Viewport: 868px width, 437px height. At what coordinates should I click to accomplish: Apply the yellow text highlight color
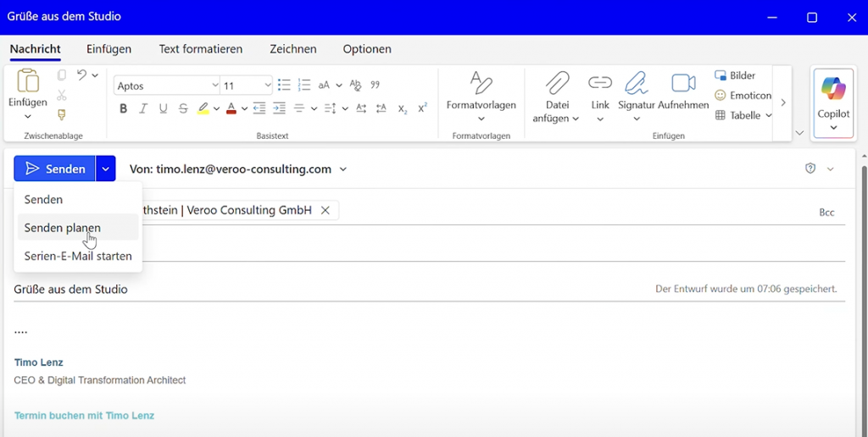(x=203, y=108)
